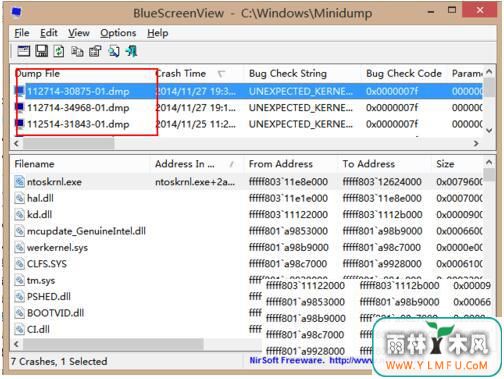The height and width of the screenshot is (379, 504).
Task: Click the Refresh toolbar icon
Action: tap(59, 51)
